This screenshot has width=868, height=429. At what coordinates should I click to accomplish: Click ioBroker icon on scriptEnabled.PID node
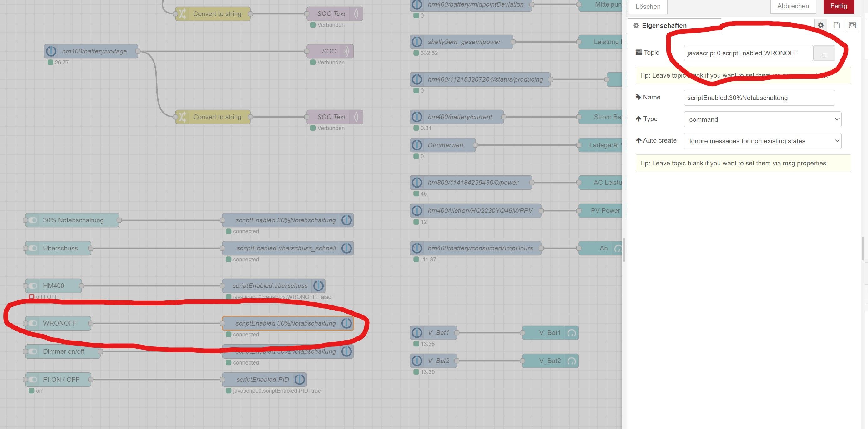point(300,380)
